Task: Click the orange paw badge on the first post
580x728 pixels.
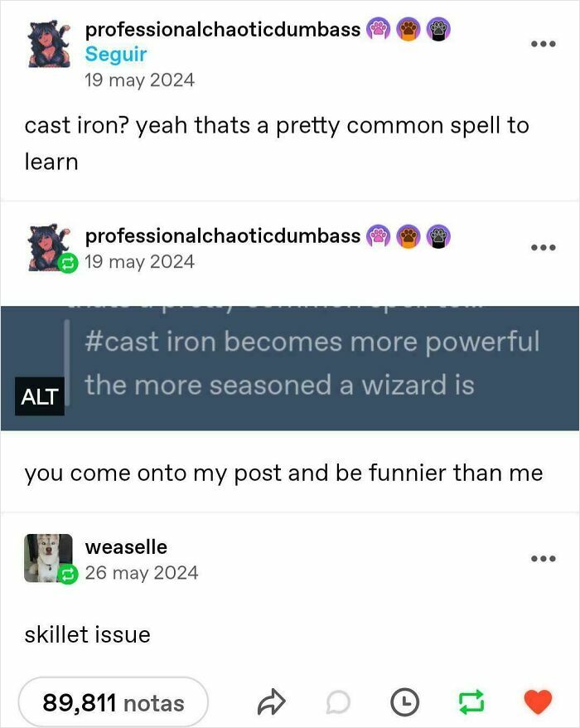Action: pyautogui.click(x=408, y=28)
